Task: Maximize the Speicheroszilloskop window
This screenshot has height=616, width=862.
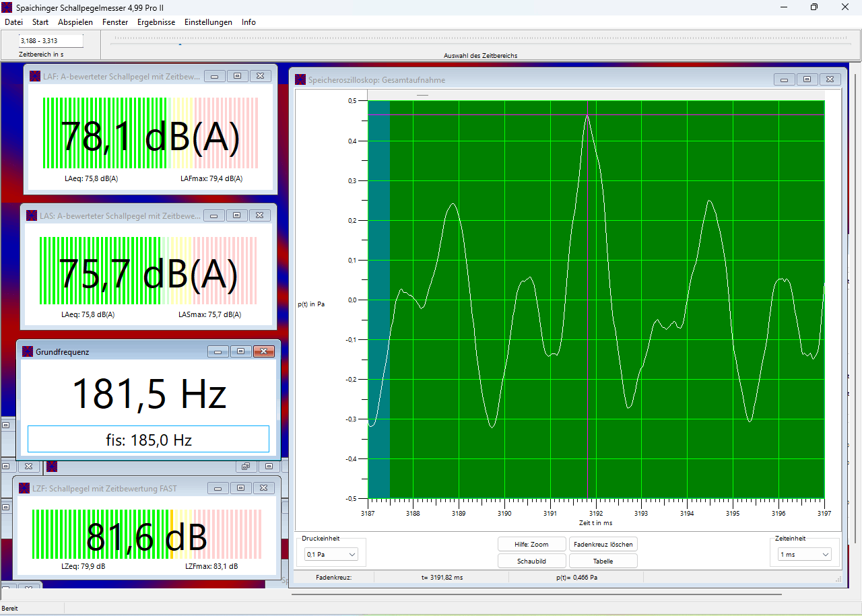Action: coord(807,79)
